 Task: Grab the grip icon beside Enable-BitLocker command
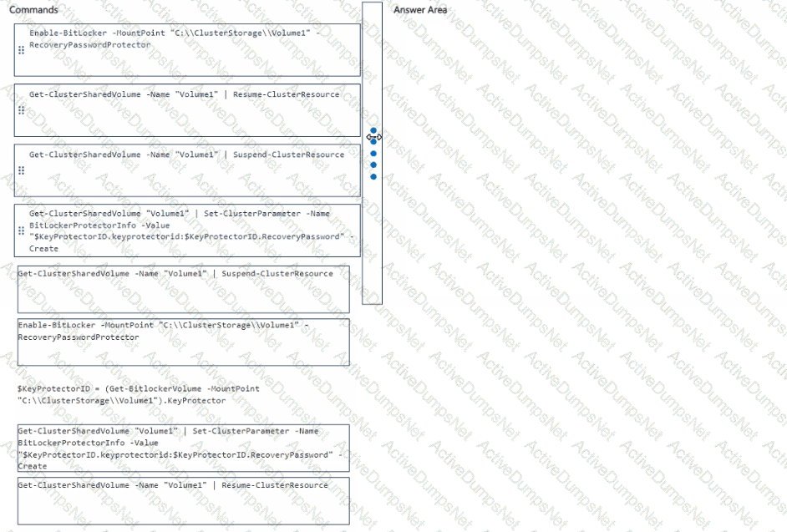click(21, 50)
